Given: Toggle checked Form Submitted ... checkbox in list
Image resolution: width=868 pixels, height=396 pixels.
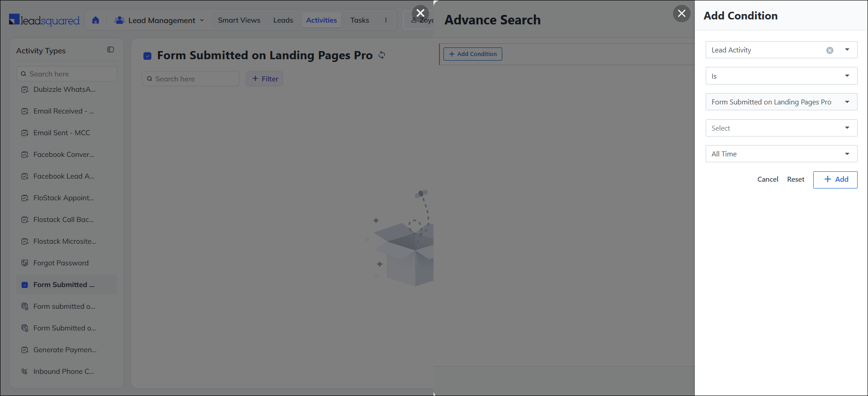Looking at the screenshot, I should tap(25, 285).
